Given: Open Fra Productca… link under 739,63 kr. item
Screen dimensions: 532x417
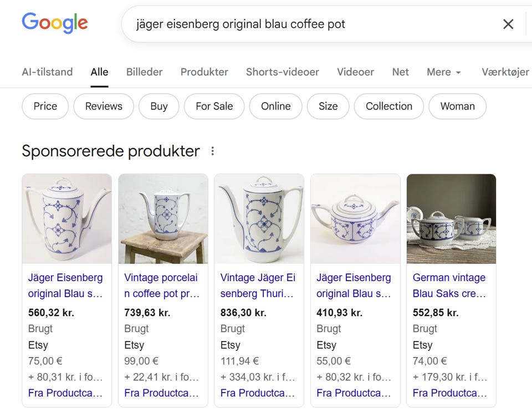Looking at the screenshot, I should click(162, 393).
